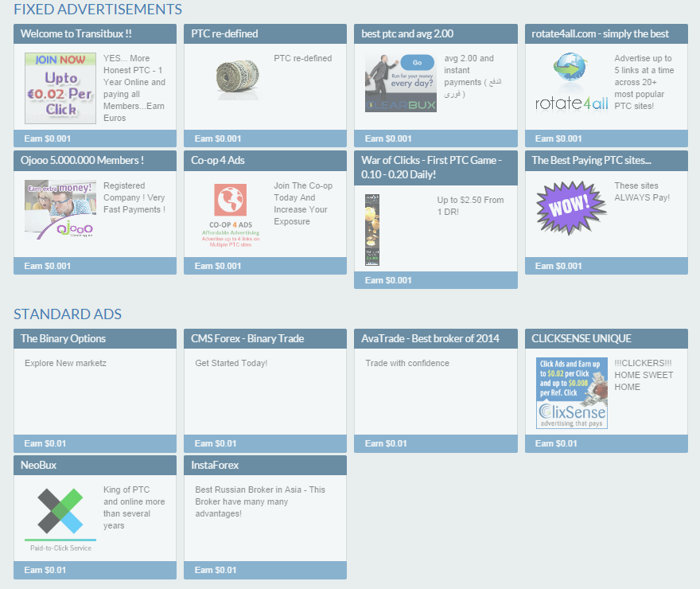The image size is (700, 589).
Task: Click '!!!CLICKERS!!! HOME SWEET HOME' text
Action: coord(644,375)
